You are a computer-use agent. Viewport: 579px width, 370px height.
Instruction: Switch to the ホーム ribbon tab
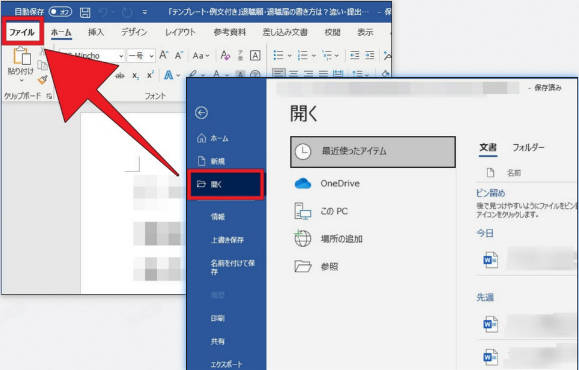pyautogui.click(x=61, y=32)
